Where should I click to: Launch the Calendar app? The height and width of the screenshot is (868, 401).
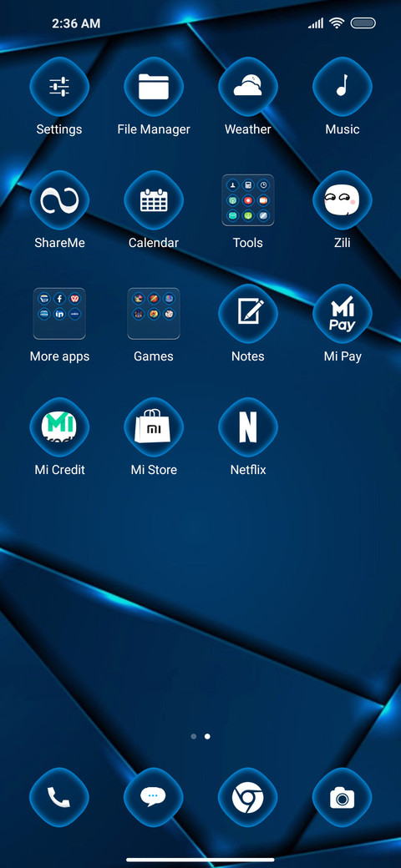[x=154, y=199]
